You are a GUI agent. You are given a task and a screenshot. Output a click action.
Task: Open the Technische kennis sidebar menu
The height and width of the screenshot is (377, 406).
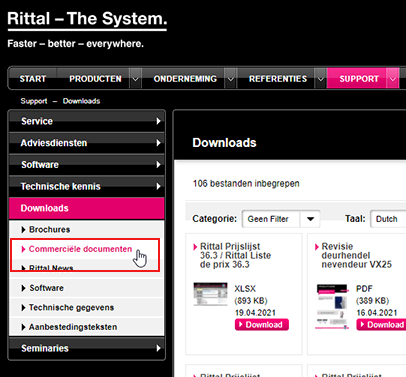(87, 186)
